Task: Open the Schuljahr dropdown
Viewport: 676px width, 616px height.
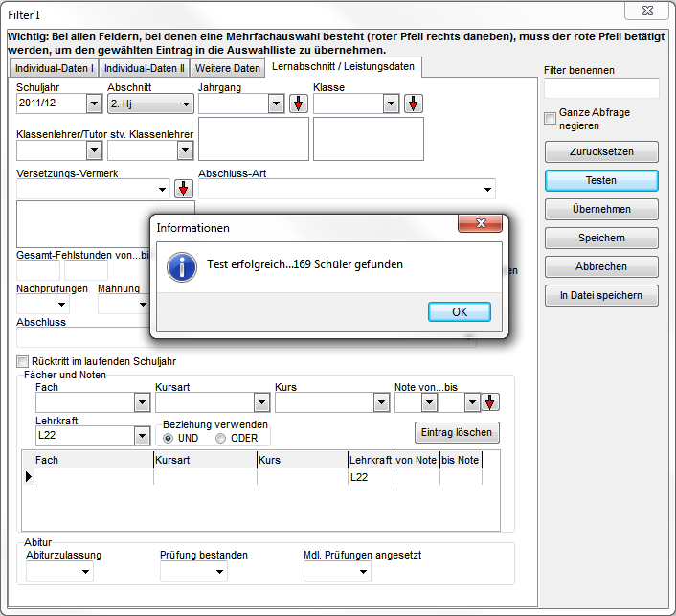Action: 94,103
